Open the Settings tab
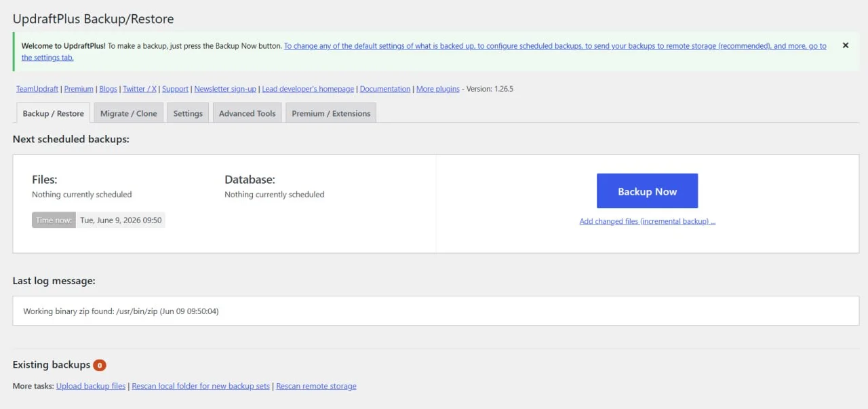 [x=188, y=113]
